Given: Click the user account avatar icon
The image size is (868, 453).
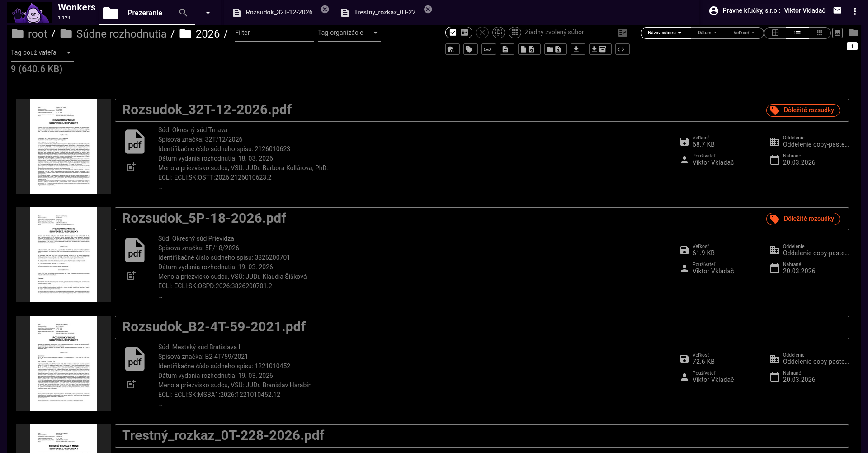Looking at the screenshot, I should click(713, 11).
